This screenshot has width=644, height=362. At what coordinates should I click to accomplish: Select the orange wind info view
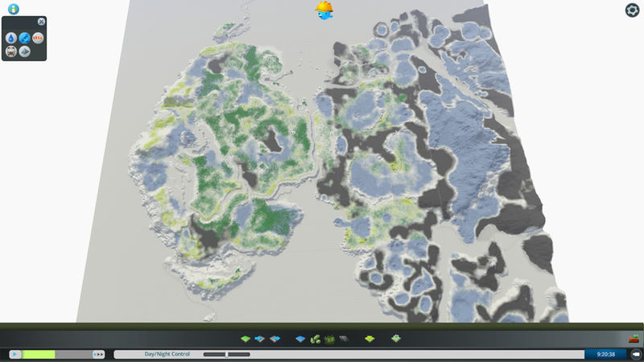click(x=38, y=38)
